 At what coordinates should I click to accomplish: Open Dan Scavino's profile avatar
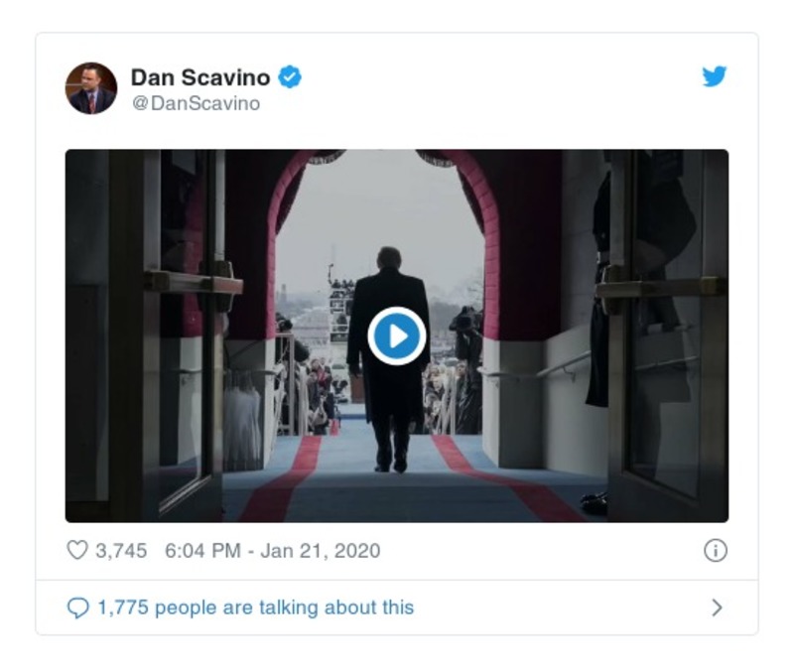[x=91, y=88]
